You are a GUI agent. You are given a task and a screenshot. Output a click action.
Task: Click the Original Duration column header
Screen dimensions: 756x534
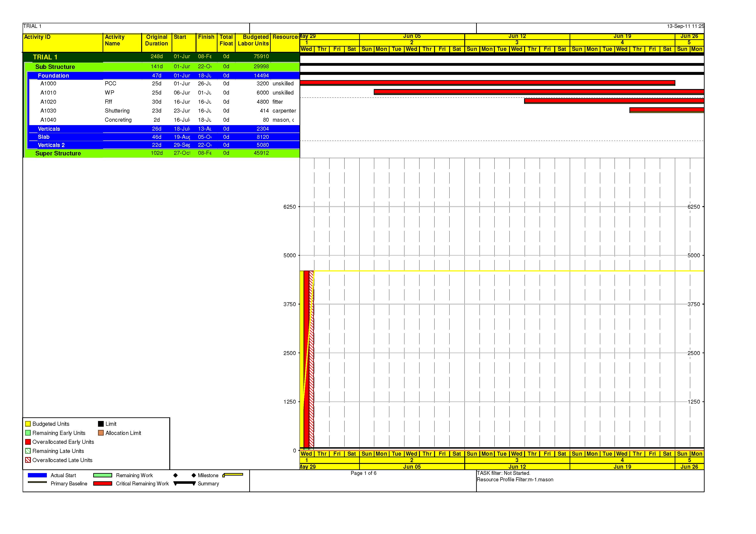pos(157,40)
